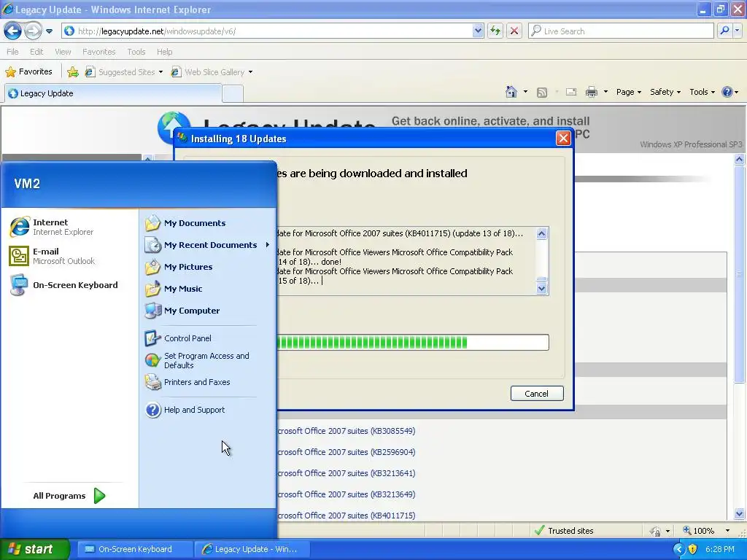Expand hidden tray icons arrow

679,550
